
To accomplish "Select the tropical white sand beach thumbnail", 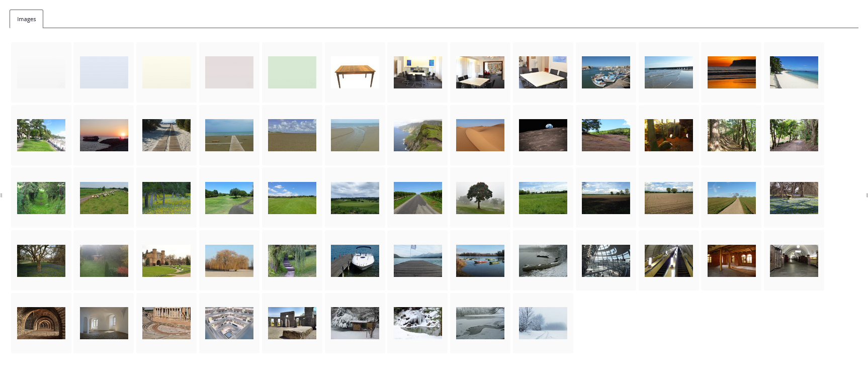I will point(794,72).
